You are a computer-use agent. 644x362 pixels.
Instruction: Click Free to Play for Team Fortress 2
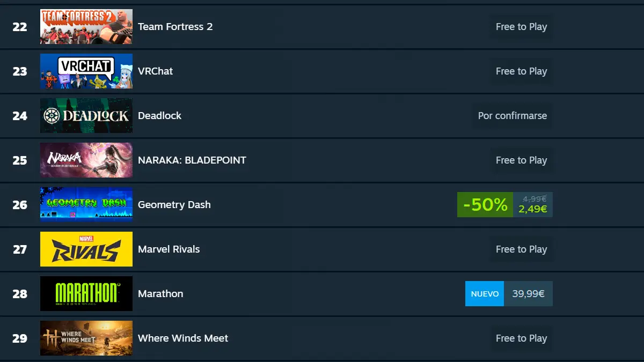point(521,27)
